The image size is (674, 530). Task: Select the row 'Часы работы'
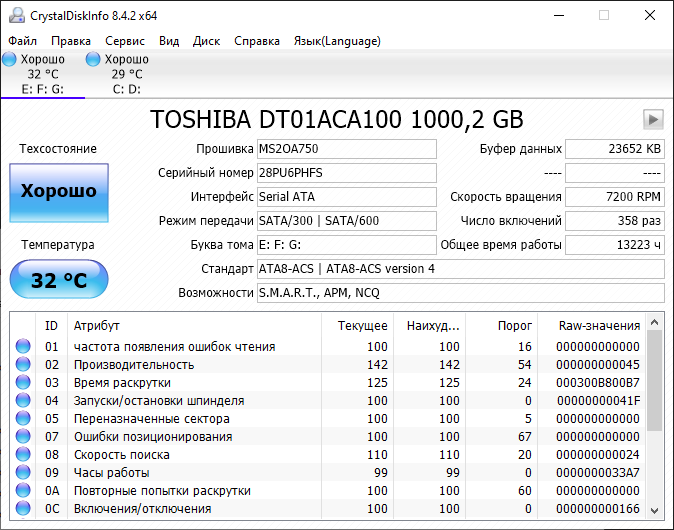click(x=328, y=473)
